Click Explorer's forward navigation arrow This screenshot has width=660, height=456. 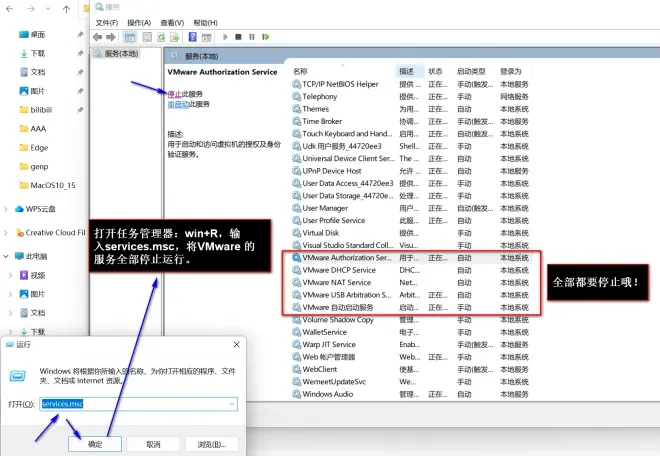[x=31, y=8]
